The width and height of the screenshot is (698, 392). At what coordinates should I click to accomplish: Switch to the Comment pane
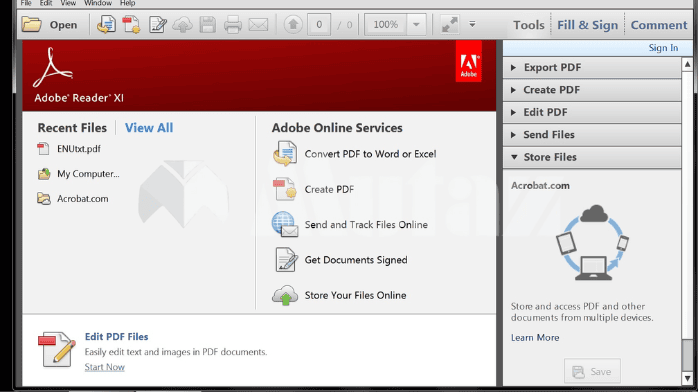(659, 25)
